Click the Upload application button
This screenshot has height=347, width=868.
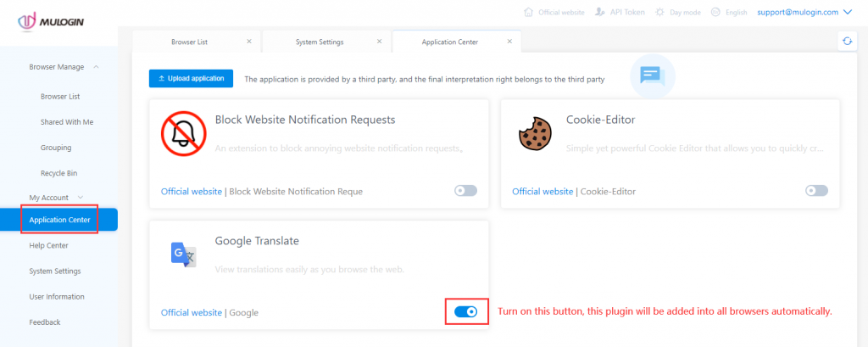[191, 79]
